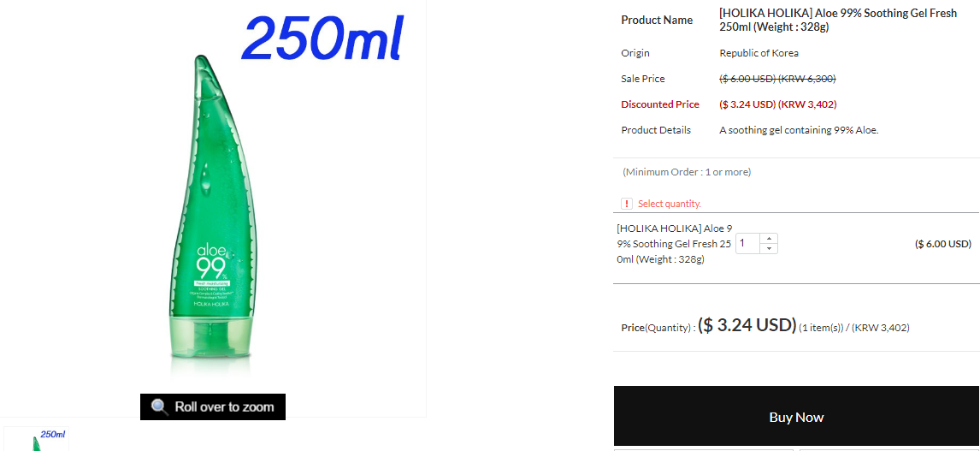Click the Buy Now button
The image size is (980, 451).
[x=796, y=416]
